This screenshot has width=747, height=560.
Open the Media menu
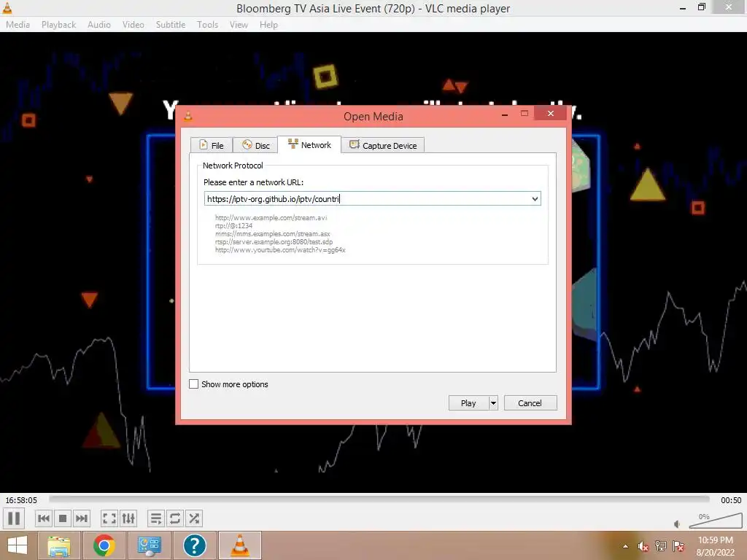[x=18, y=25]
